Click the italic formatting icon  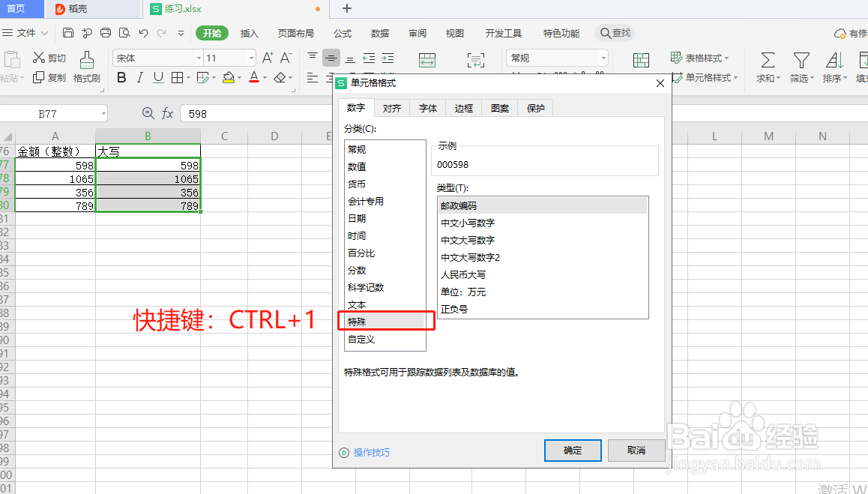[x=139, y=77]
